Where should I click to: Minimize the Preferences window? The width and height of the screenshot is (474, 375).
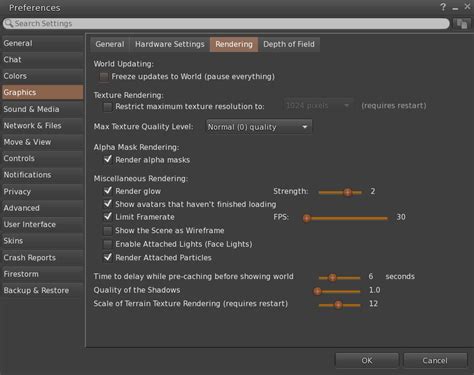pos(455,8)
